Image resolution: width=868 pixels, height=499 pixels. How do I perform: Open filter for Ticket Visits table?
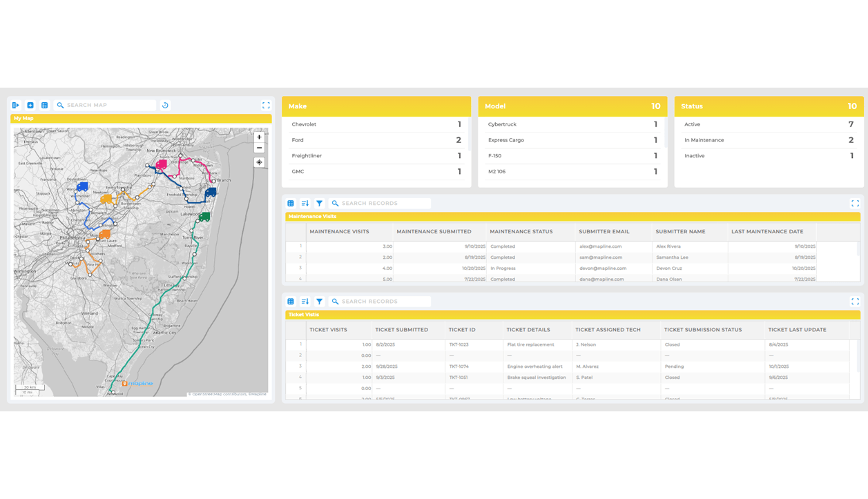point(319,302)
